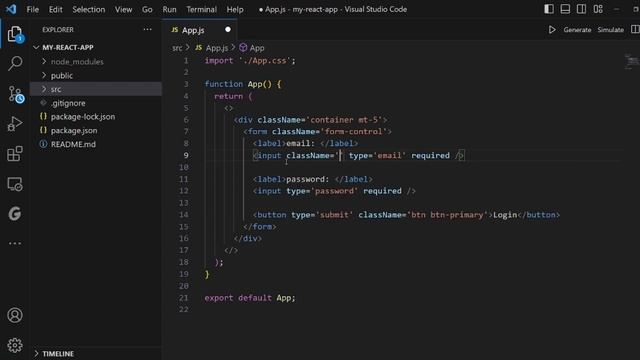The height and width of the screenshot is (360, 640).
Task: Click the unsaved dot on App.js tab
Action: [228, 29]
